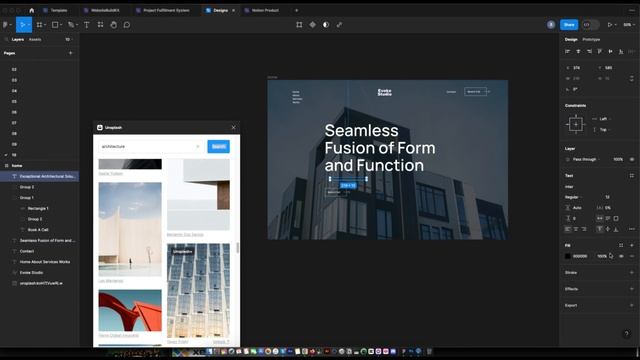The image size is (640, 360).
Task: Select the Text tool
Action: click(87, 25)
